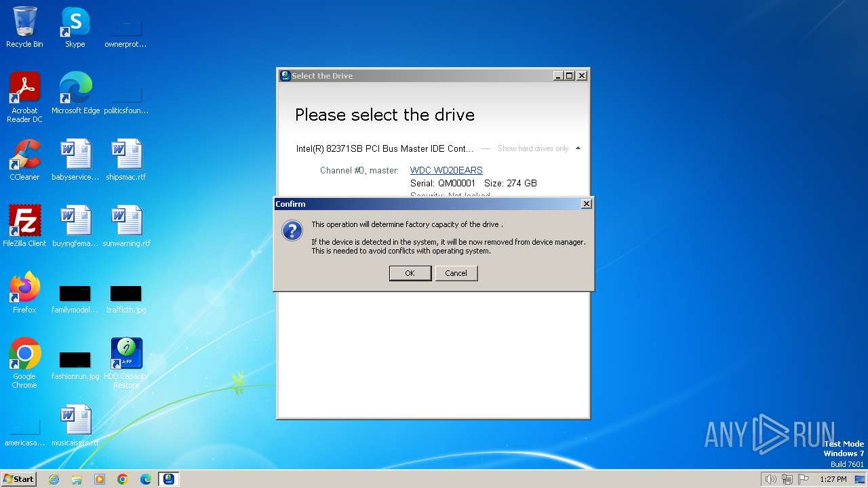Select 'Channel #0, master:' label

pos(359,170)
